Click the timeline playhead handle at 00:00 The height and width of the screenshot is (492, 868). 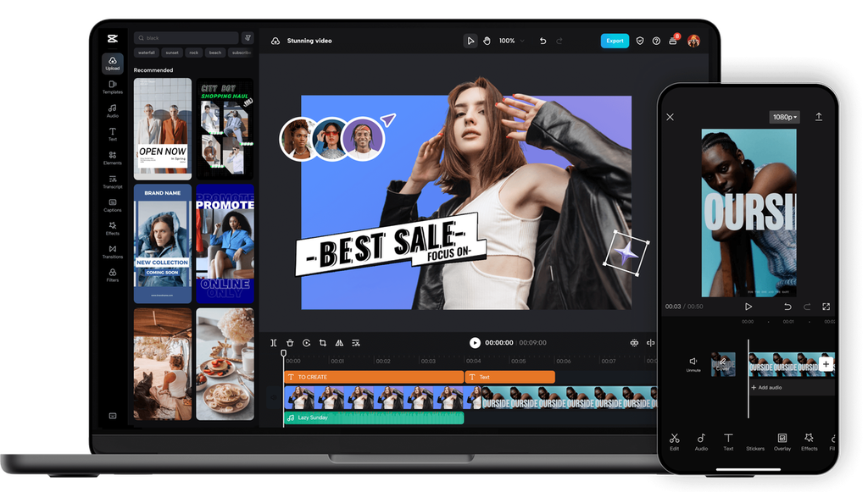[x=283, y=353]
